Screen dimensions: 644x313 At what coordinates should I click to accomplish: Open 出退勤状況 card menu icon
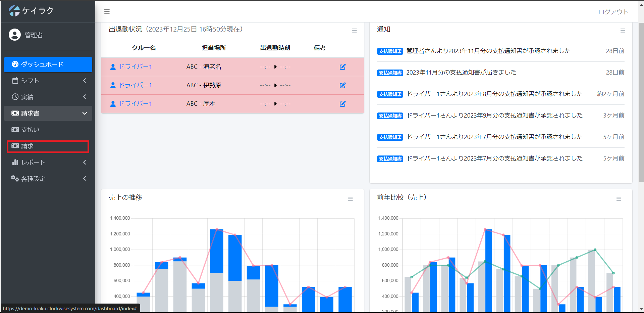click(354, 31)
